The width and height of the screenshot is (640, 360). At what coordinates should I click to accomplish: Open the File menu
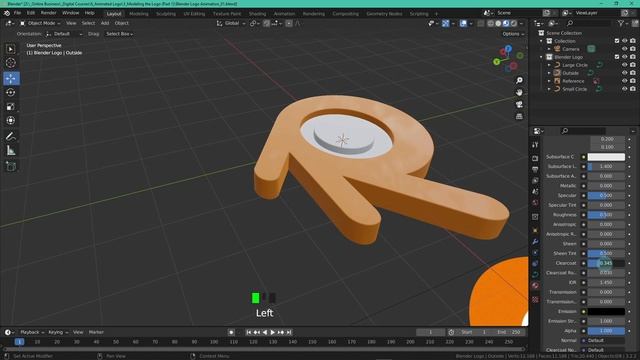pyautogui.click(x=17, y=13)
